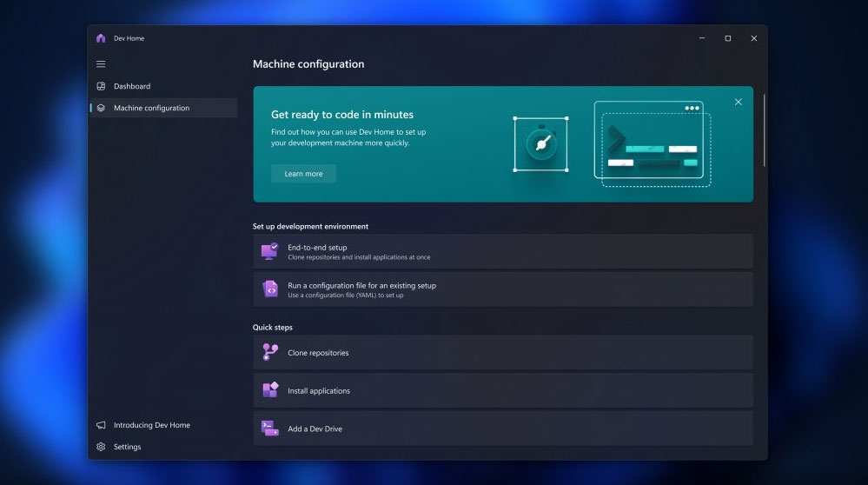
Task: Click the 'Machine configuration' page title
Action: click(x=308, y=64)
